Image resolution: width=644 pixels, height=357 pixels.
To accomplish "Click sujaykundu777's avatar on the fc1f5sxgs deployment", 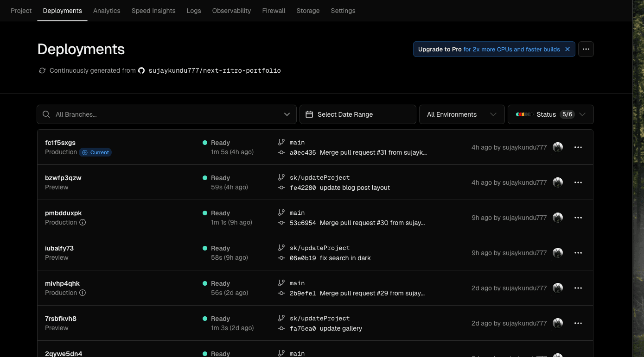I will [558, 147].
